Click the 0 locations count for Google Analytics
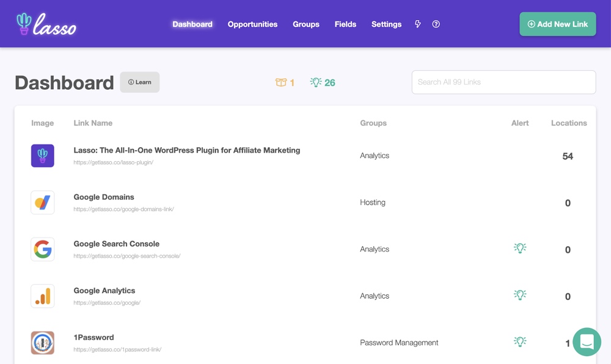 tap(568, 296)
